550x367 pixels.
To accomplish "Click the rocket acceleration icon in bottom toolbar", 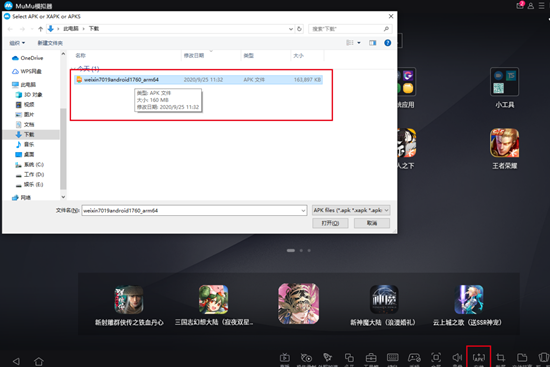I will coord(328,358).
